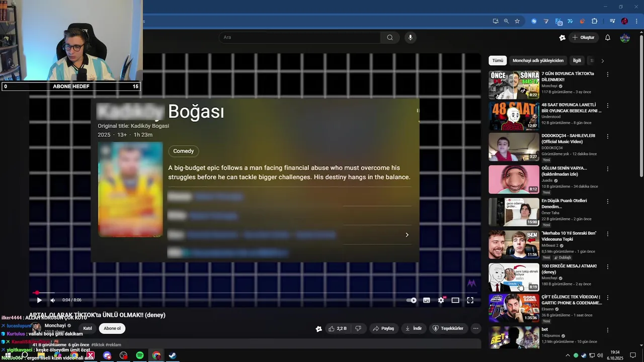Click the sparkle icon beside Oluştur
This screenshot has height=362, width=644.
pyautogui.click(x=562, y=38)
